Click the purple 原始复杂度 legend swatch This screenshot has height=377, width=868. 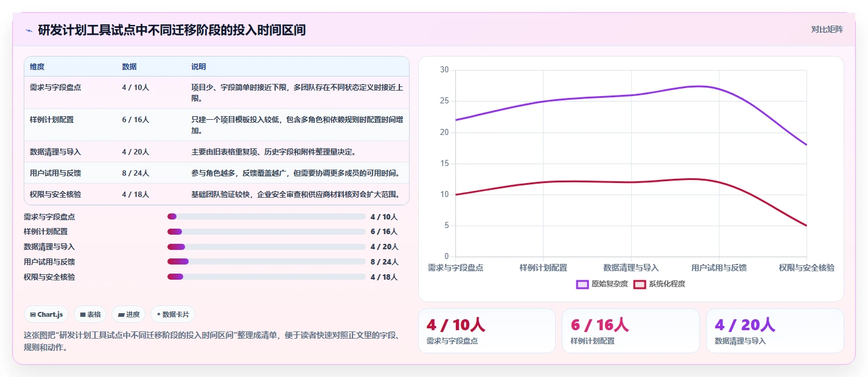[583, 284]
